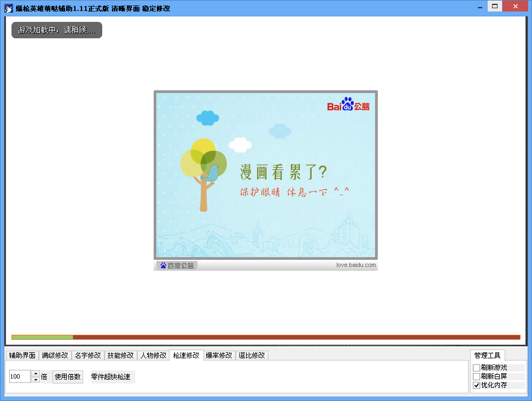
Task: Uncheck the 优化内存 checkbox
Action: pyautogui.click(x=476, y=385)
